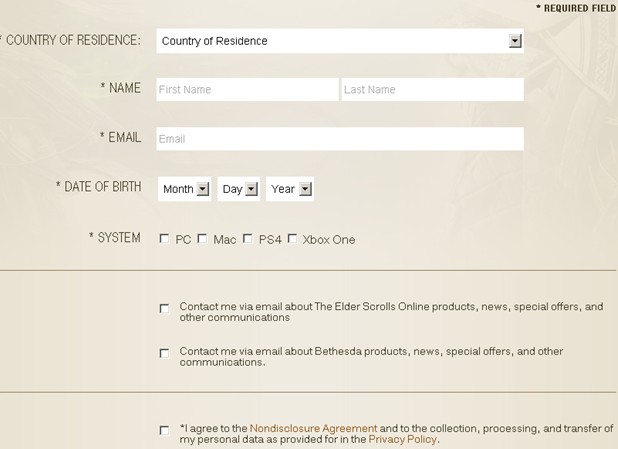Image resolution: width=618 pixels, height=449 pixels.
Task: Select the Month birth date field
Action: point(184,189)
